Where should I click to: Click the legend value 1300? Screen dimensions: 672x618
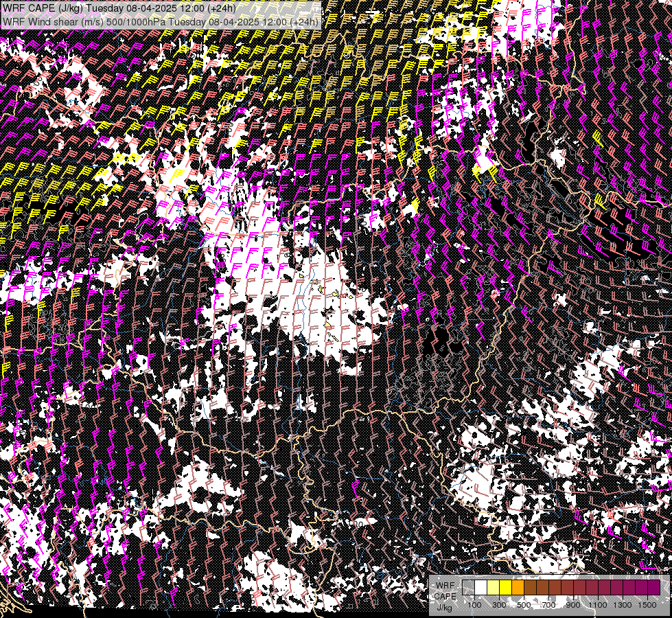pos(623,605)
